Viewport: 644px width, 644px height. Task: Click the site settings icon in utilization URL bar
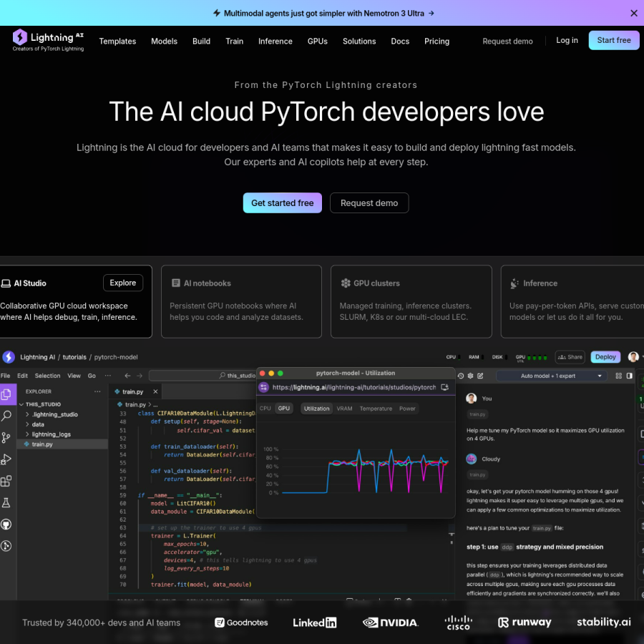point(263,387)
